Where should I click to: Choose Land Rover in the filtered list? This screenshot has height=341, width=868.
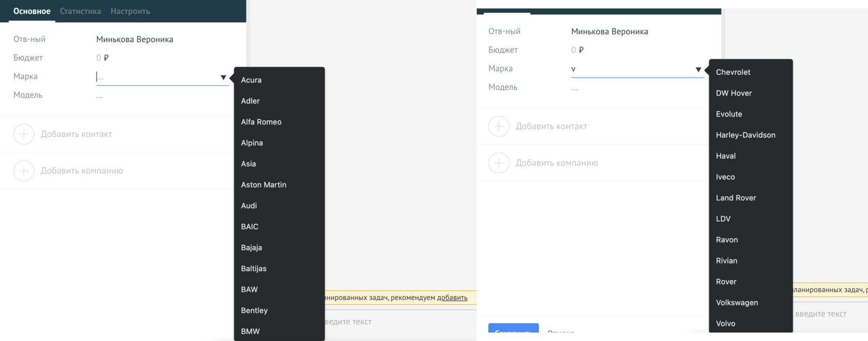click(x=736, y=198)
